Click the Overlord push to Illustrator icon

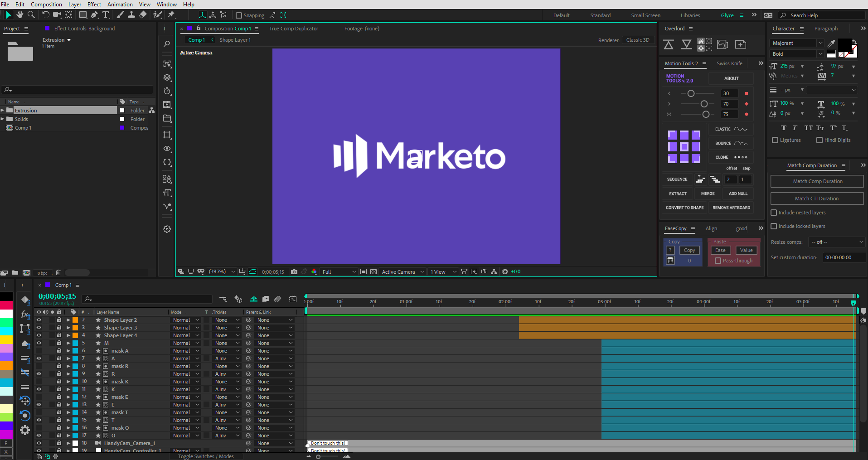669,44
